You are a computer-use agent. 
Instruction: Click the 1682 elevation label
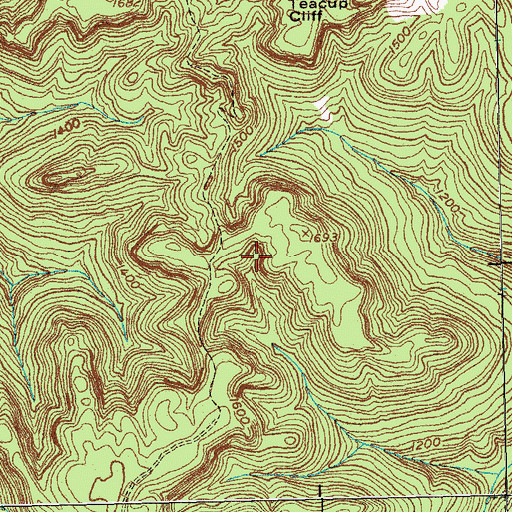(125, 3)
